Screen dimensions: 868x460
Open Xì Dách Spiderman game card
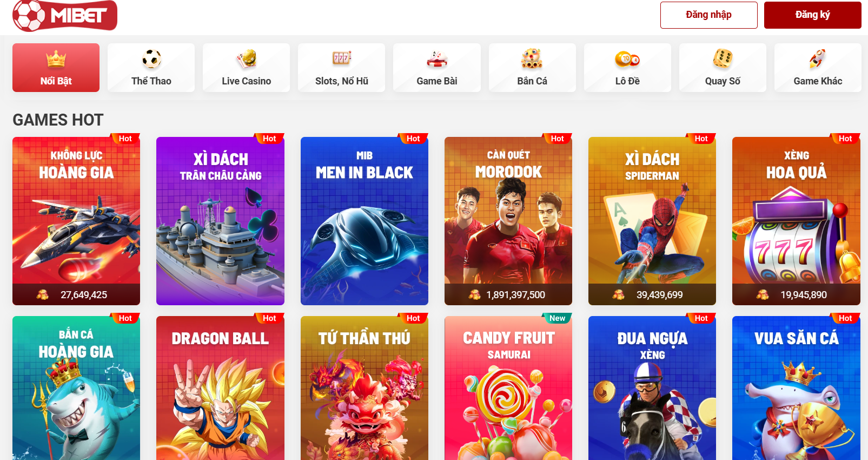[x=652, y=221]
